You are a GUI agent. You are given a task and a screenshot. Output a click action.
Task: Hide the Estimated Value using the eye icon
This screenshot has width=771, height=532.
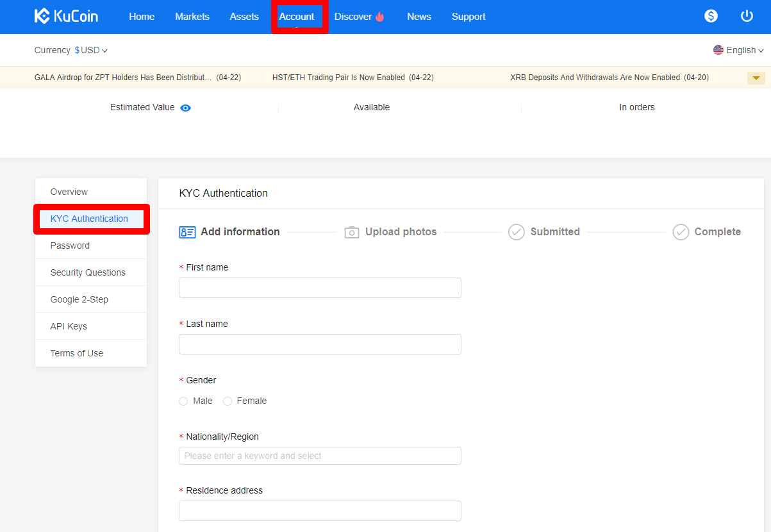tap(185, 108)
